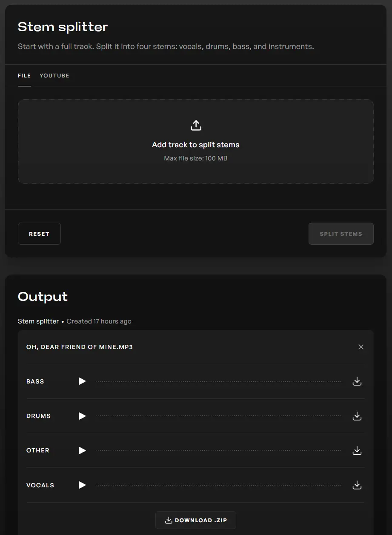Click the VOCALS stem label
392x535 pixels.
click(x=40, y=485)
